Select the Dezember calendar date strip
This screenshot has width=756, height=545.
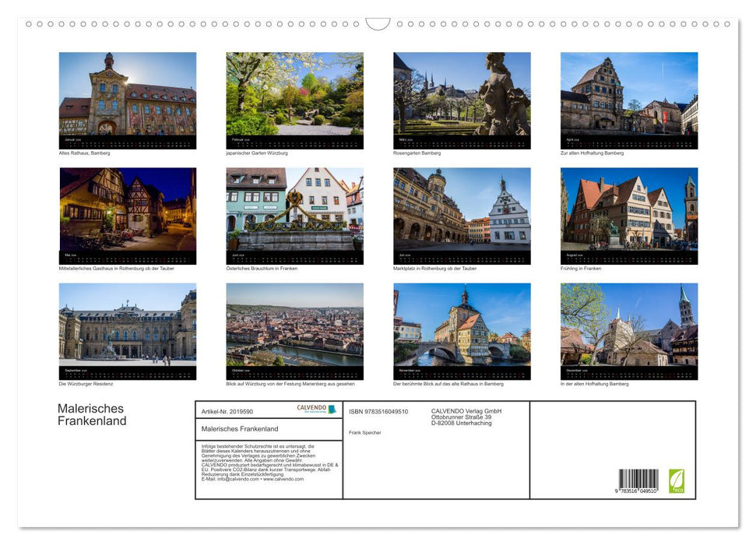[628, 371]
